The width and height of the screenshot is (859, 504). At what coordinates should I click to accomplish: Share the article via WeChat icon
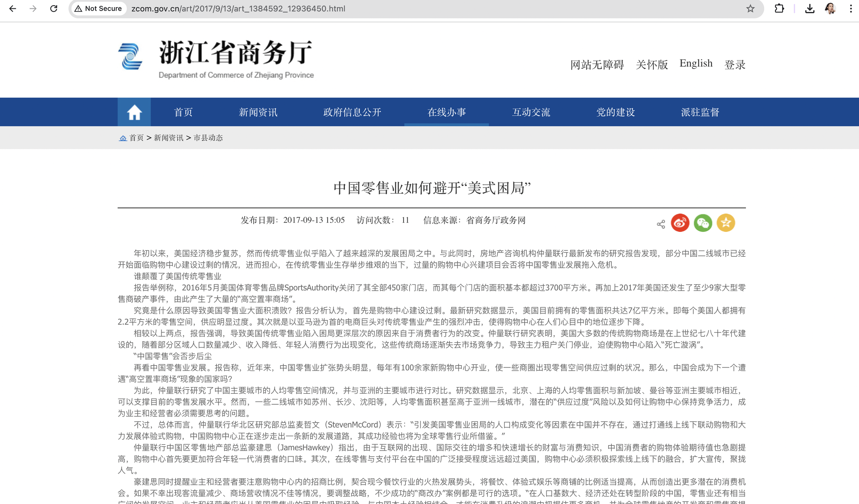click(x=703, y=223)
